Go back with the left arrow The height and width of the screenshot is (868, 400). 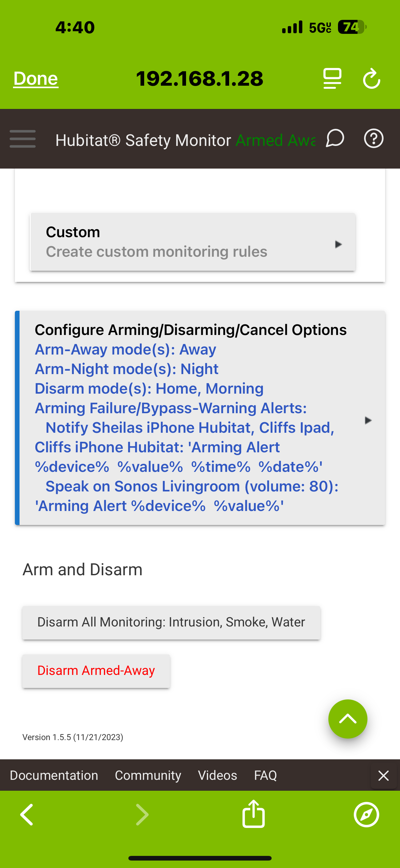point(27,814)
